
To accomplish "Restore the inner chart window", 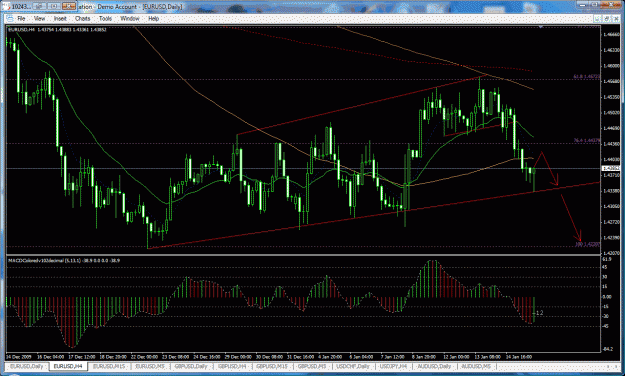I will [x=606, y=18].
